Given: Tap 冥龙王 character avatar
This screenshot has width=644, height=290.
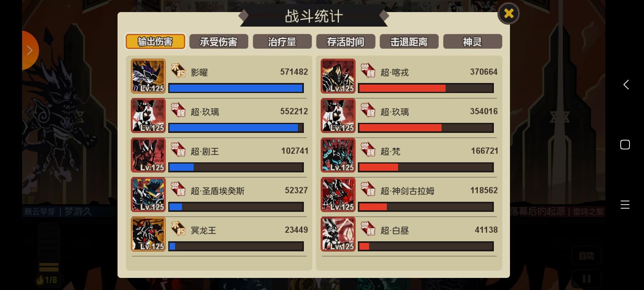Looking at the screenshot, I should [x=148, y=234].
